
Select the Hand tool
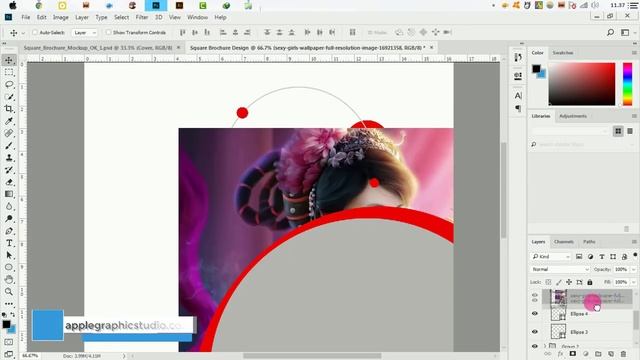(9, 280)
